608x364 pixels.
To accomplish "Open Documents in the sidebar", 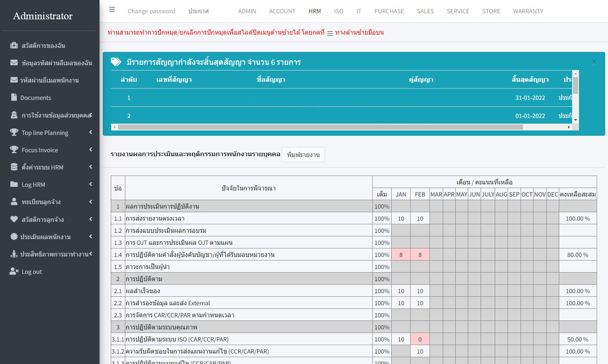I will (36, 97).
